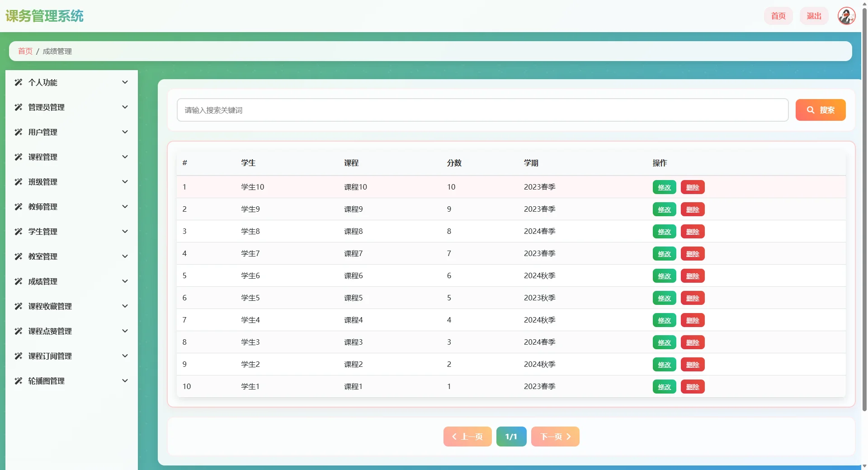The width and height of the screenshot is (868, 470).
Task: Expand the 个人功能 section chevron
Action: click(125, 82)
